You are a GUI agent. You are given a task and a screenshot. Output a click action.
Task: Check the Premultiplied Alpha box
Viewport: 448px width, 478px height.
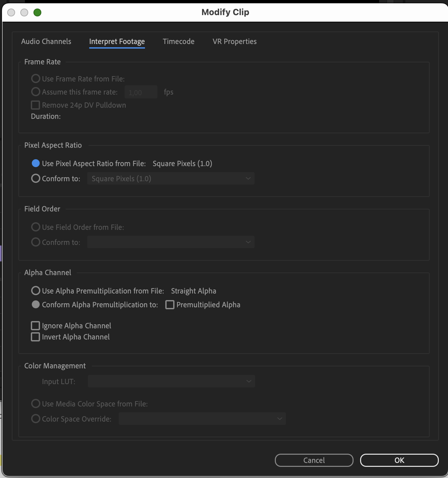coord(170,304)
